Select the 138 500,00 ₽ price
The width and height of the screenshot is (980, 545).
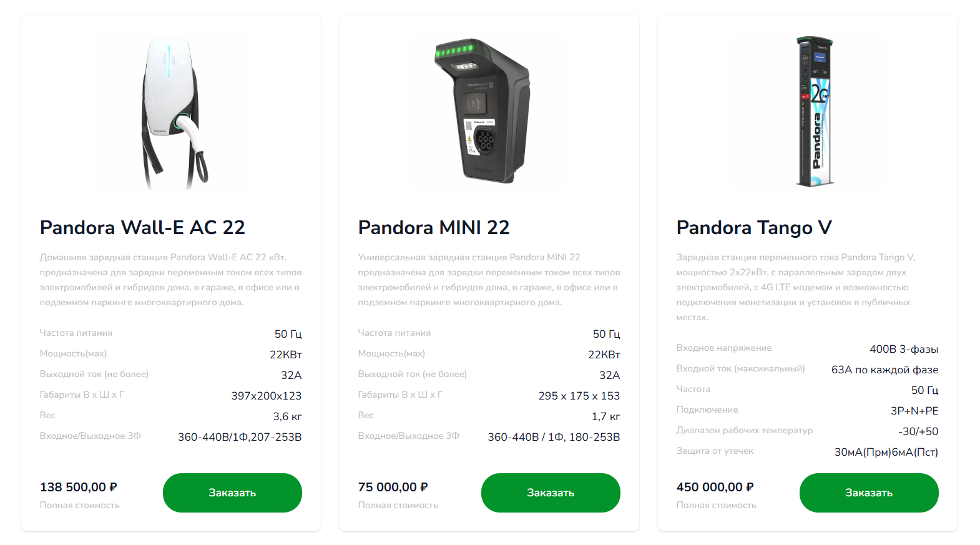pos(79,487)
